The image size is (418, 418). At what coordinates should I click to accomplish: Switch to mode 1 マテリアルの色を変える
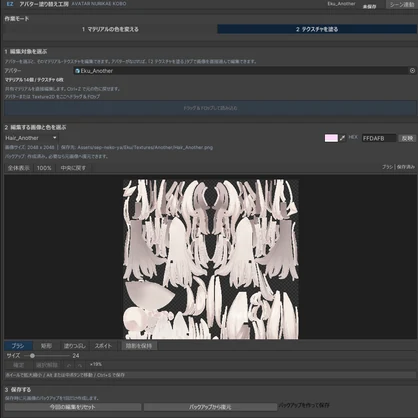click(110, 29)
